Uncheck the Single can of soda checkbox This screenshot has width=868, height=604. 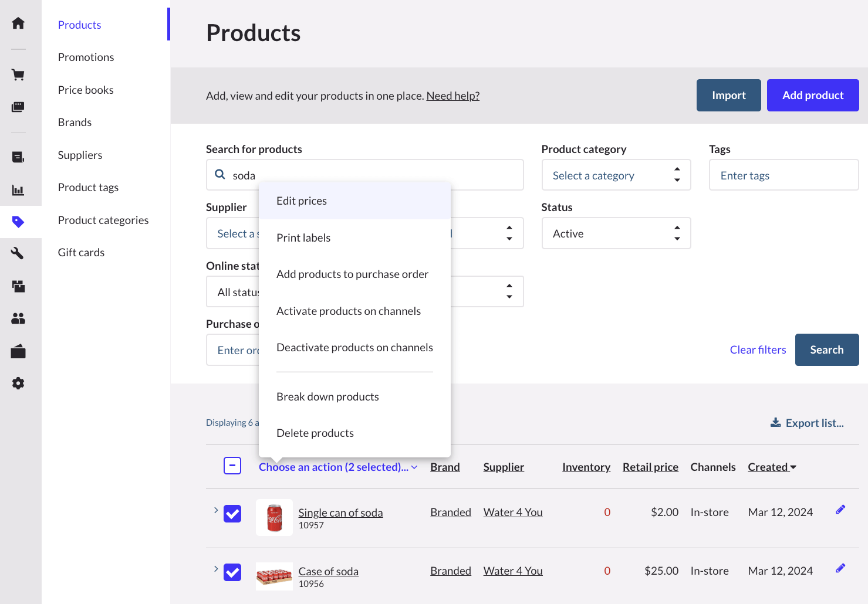232,514
